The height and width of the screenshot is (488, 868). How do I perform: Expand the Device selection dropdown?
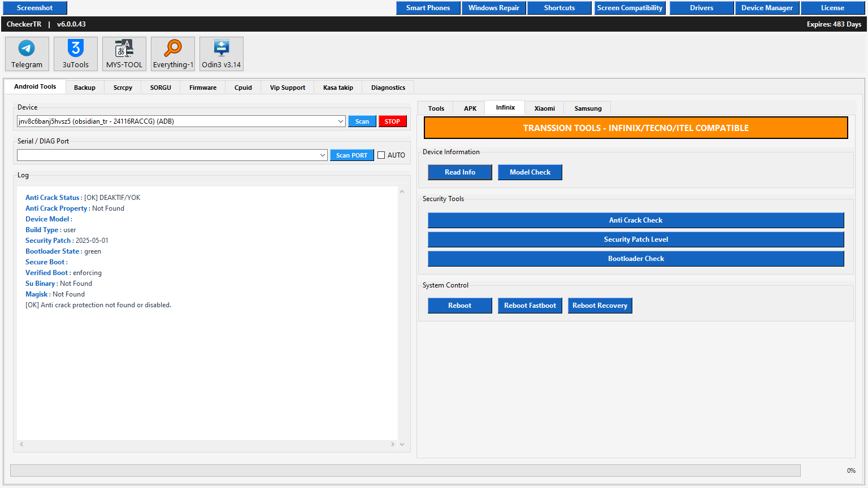[x=341, y=121]
